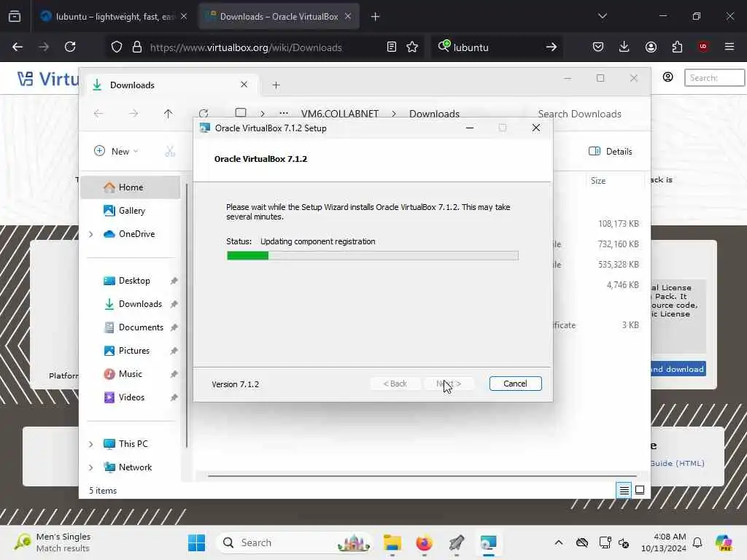Click the VirtualBox site account icon
Image resolution: width=747 pixels, height=560 pixels.
(668, 77)
